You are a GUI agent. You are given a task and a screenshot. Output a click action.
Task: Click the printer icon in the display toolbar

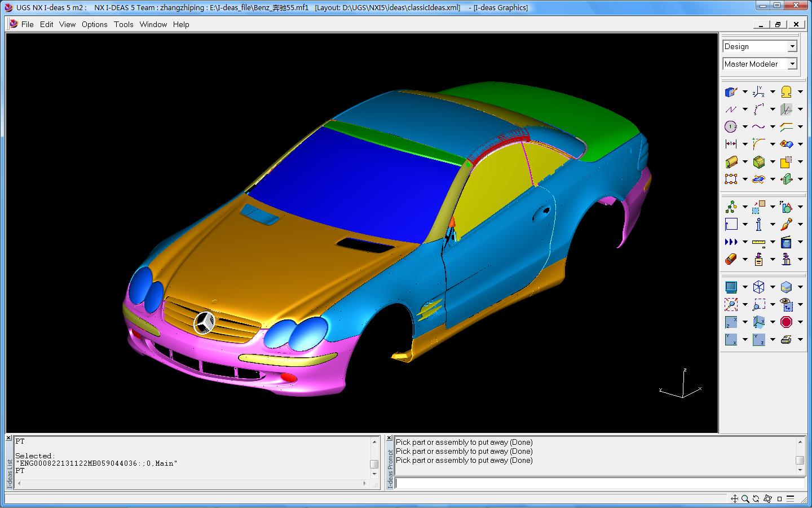click(x=786, y=340)
